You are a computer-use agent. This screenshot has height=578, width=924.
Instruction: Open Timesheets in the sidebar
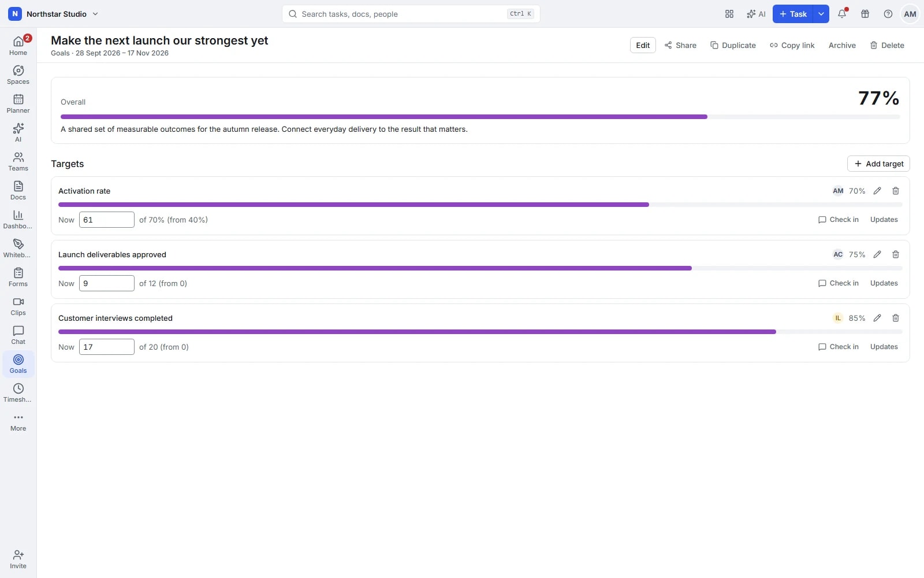[18, 392]
